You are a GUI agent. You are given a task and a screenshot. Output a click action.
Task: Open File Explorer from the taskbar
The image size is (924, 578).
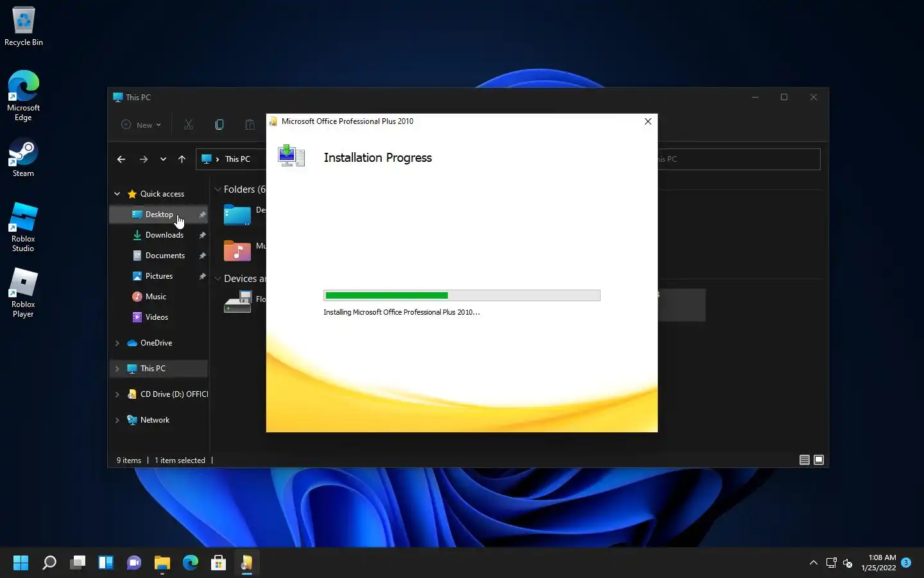[162, 563]
